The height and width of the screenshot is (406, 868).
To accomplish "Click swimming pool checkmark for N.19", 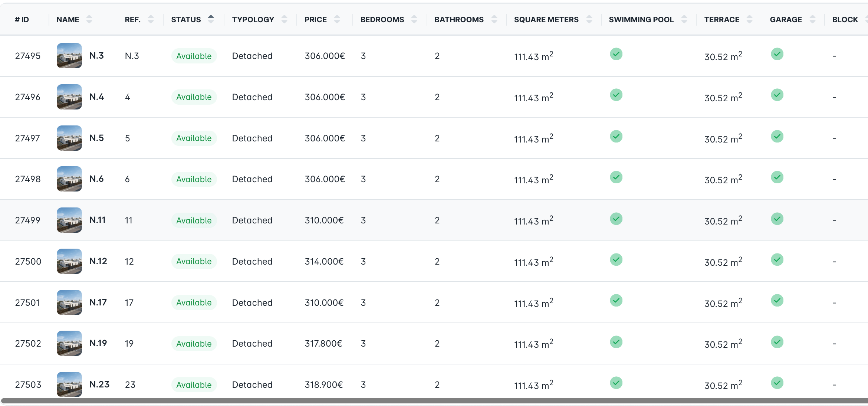I will (616, 342).
